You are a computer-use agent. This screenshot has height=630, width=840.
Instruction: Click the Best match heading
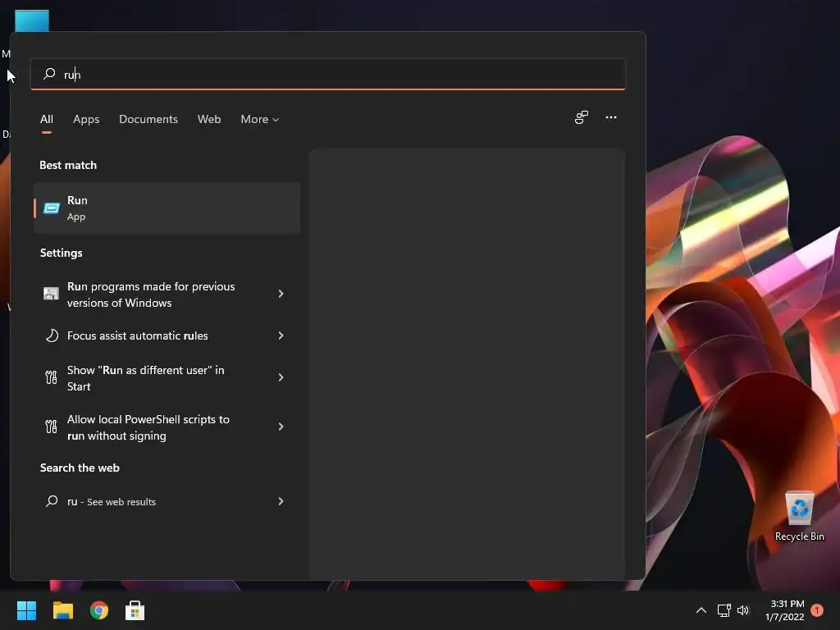click(x=68, y=165)
